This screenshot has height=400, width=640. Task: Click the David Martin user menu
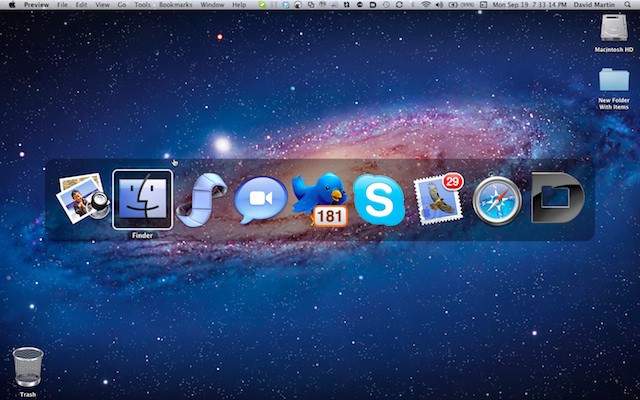[x=596, y=5]
